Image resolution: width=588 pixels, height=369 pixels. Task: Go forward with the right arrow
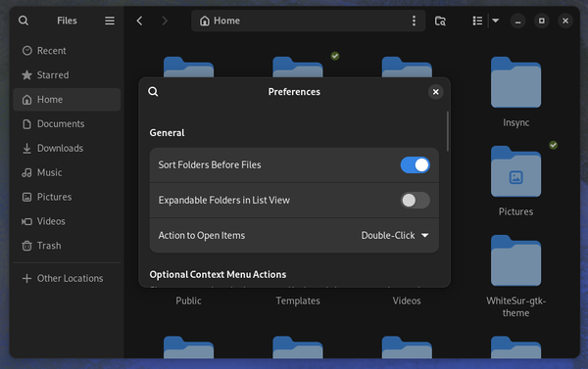165,21
